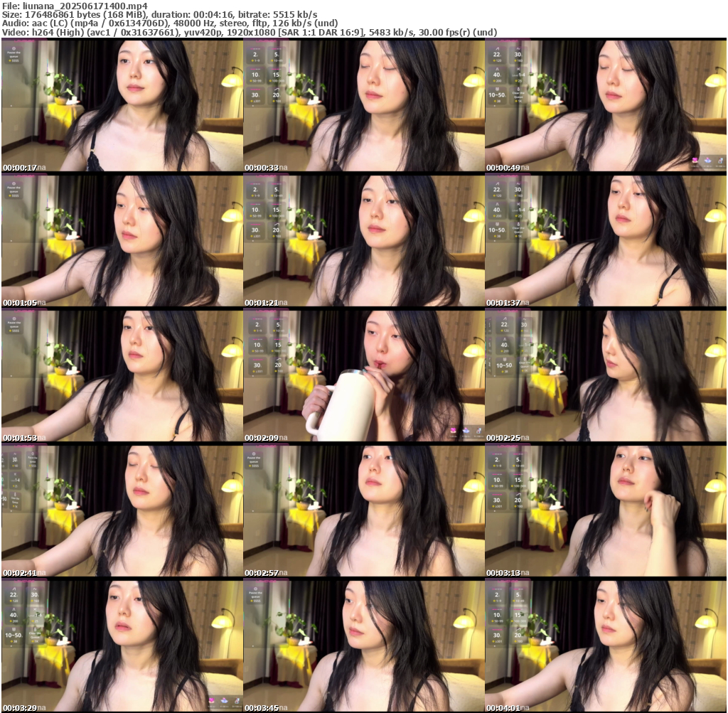View the thumbnail stamped 00:02:25
Viewport: 728px width, 713px height.
(606, 376)
